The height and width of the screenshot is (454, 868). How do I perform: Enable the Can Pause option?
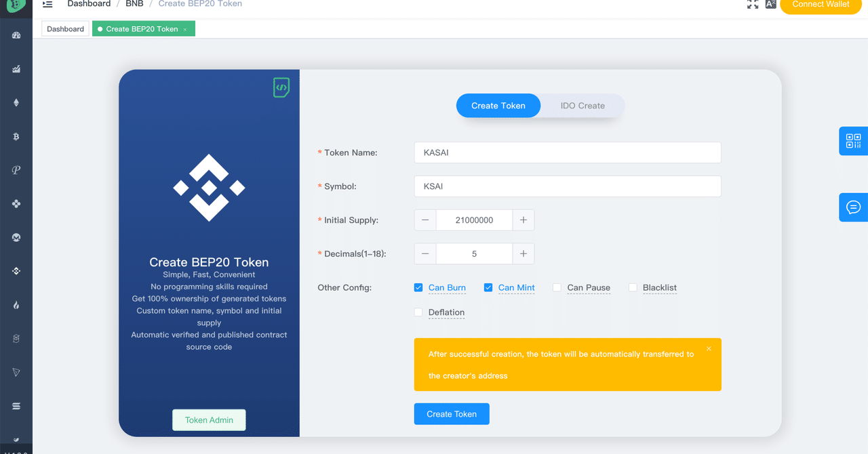tap(557, 287)
